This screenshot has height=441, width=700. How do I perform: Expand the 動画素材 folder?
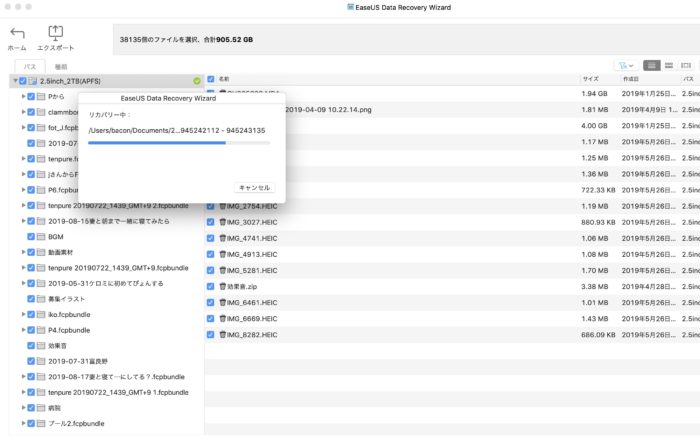coord(23,252)
